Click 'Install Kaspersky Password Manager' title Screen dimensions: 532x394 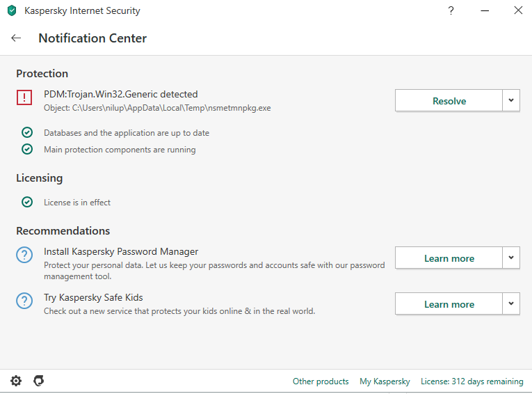(x=121, y=252)
